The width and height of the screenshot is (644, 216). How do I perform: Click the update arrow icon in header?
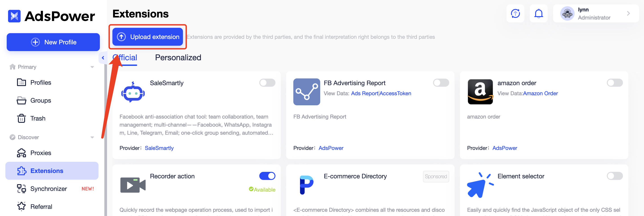pos(515,13)
